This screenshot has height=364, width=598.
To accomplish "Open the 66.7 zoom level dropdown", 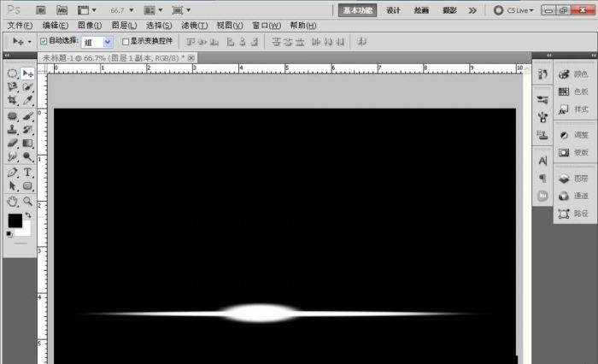I will (119, 11).
